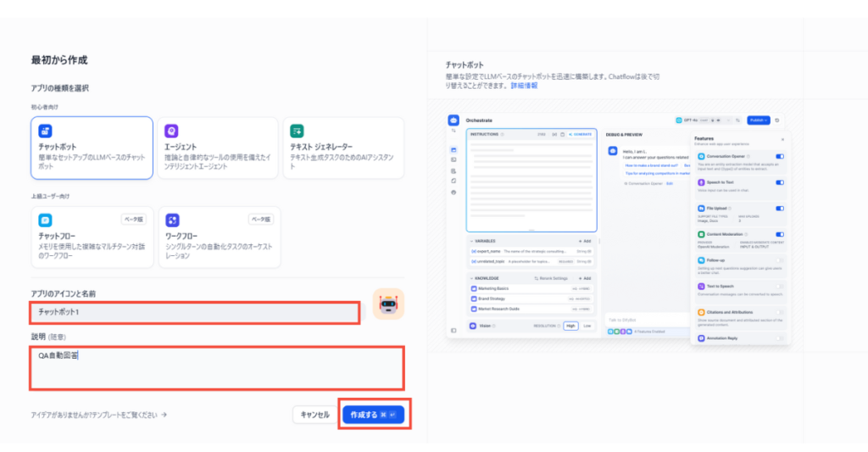Screen dimensions: 868x452
Task: Click the GENERATE button in Instructions header
Action: point(581,135)
